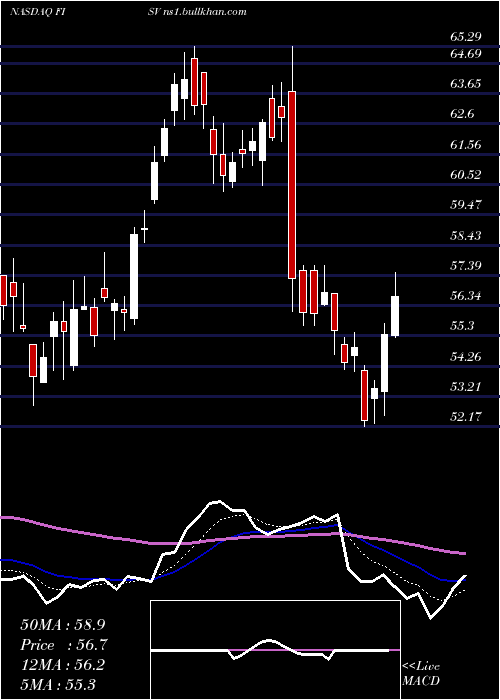Click the Price : 56.7 readout
Screen dimensions: 500x700
pyautogui.click(x=64, y=645)
